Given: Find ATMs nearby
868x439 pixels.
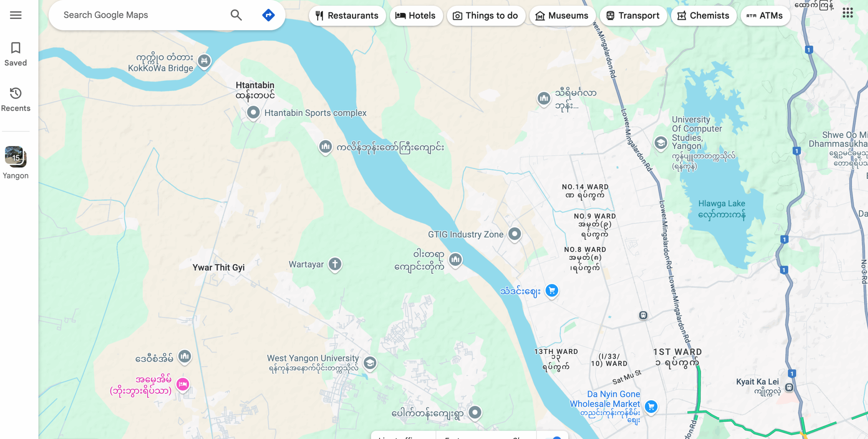Looking at the screenshot, I should [x=765, y=16].
